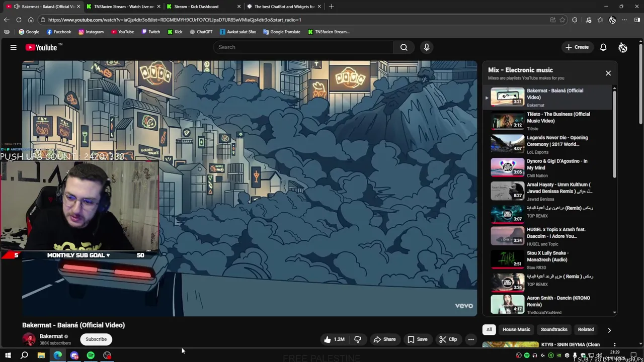The image size is (644, 362).
Task: Dislike the Bakermat video
Action: point(358,339)
